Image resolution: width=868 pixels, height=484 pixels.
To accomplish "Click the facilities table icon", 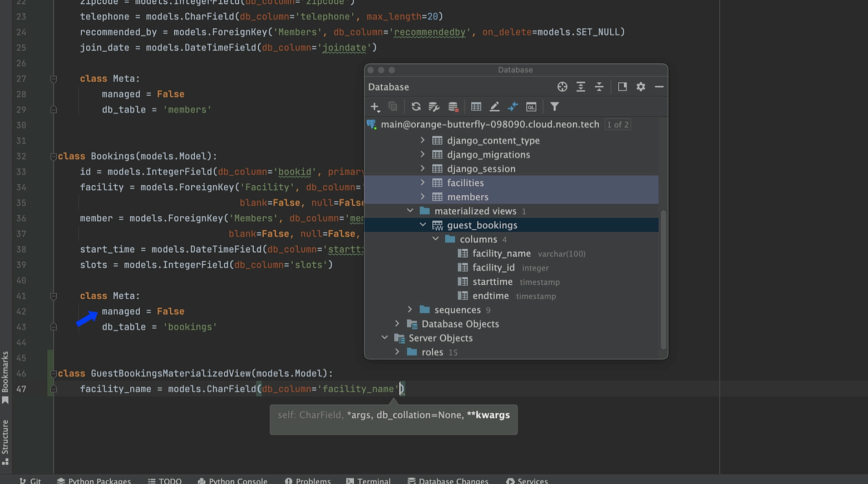I will pyautogui.click(x=437, y=183).
